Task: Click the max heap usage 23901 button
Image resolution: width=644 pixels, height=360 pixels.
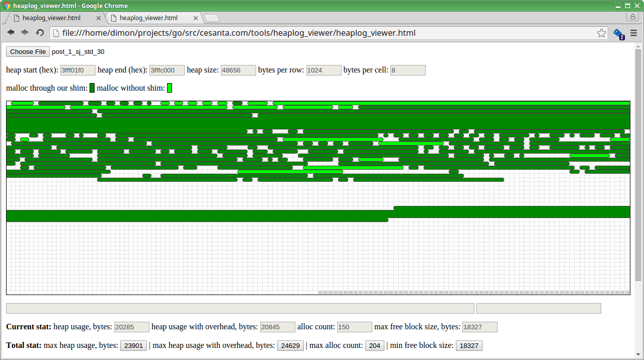Action: pyautogui.click(x=133, y=346)
